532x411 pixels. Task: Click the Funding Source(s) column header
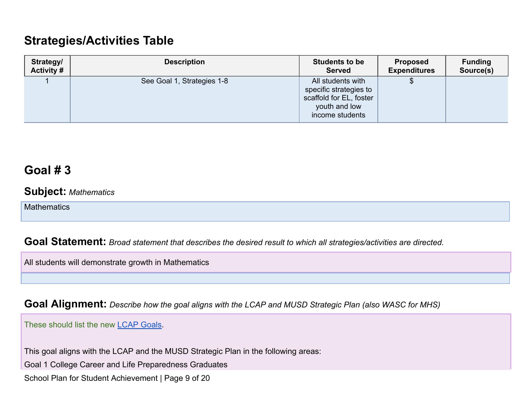click(x=477, y=66)
